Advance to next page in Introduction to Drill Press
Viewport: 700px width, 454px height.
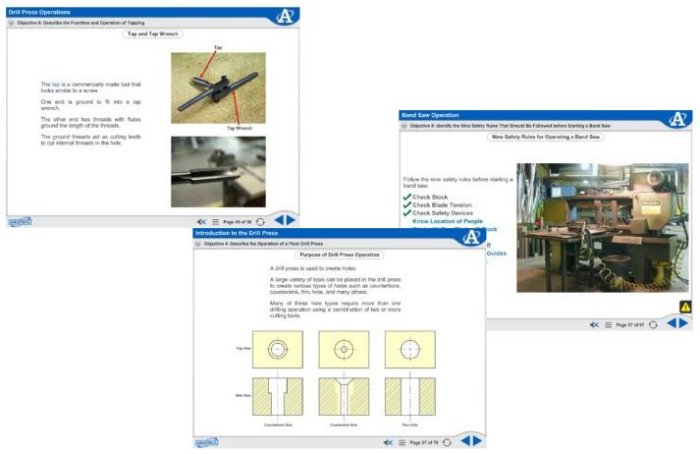click(x=477, y=441)
